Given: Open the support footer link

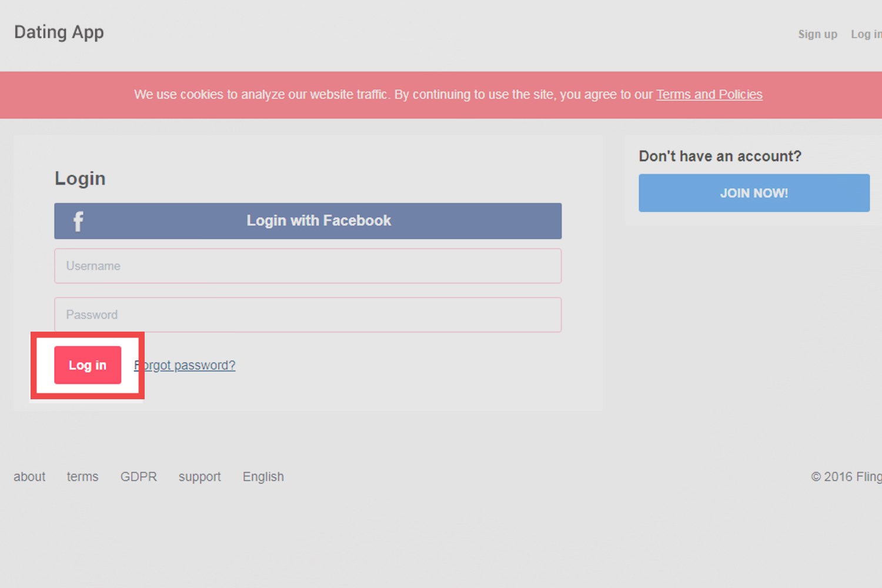Looking at the screenshot, I should 200,477.
